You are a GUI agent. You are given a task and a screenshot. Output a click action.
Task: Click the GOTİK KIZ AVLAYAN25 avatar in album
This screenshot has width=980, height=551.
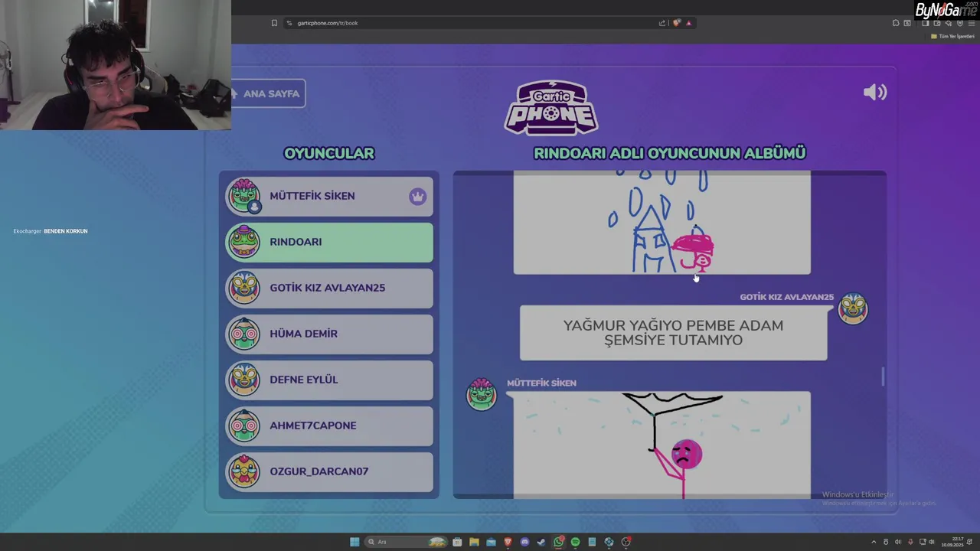[x=853, y=308]
